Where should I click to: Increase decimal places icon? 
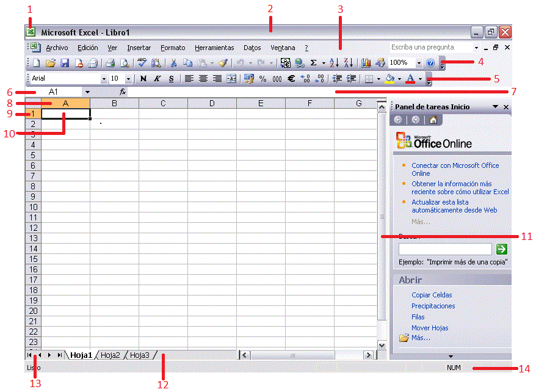click(x=305, y=79)
